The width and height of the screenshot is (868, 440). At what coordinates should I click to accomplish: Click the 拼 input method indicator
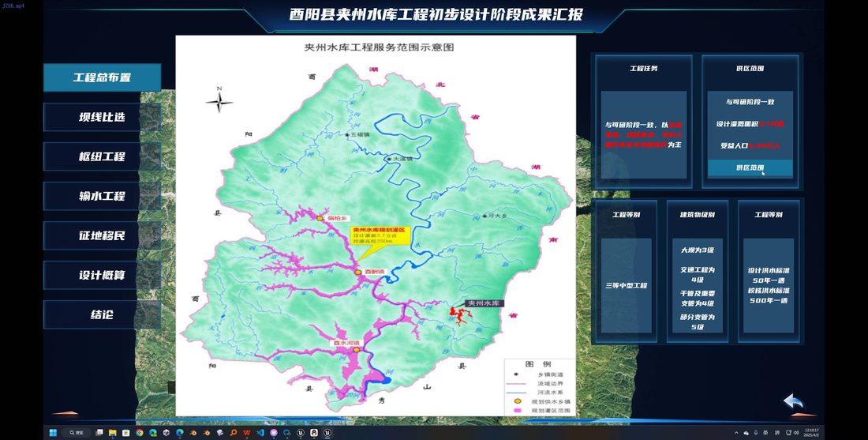coord(777,433)
